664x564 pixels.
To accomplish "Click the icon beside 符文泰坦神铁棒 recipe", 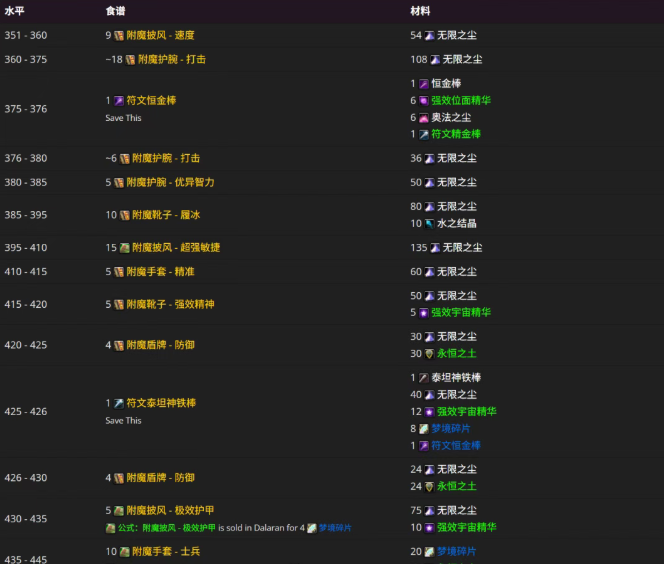I will coord(119,403).
